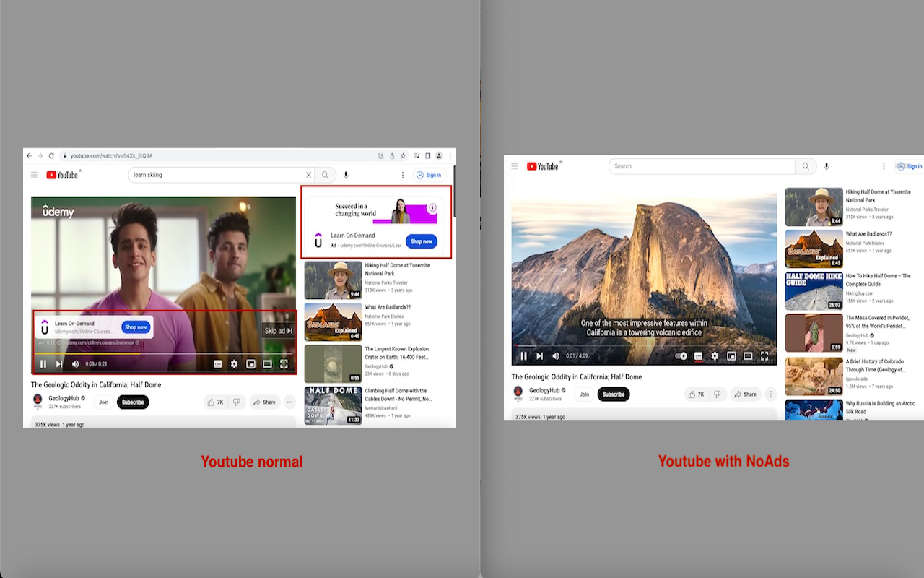Subscribe to GeologyHub in the NoAds window

click(x=614, y=394)
